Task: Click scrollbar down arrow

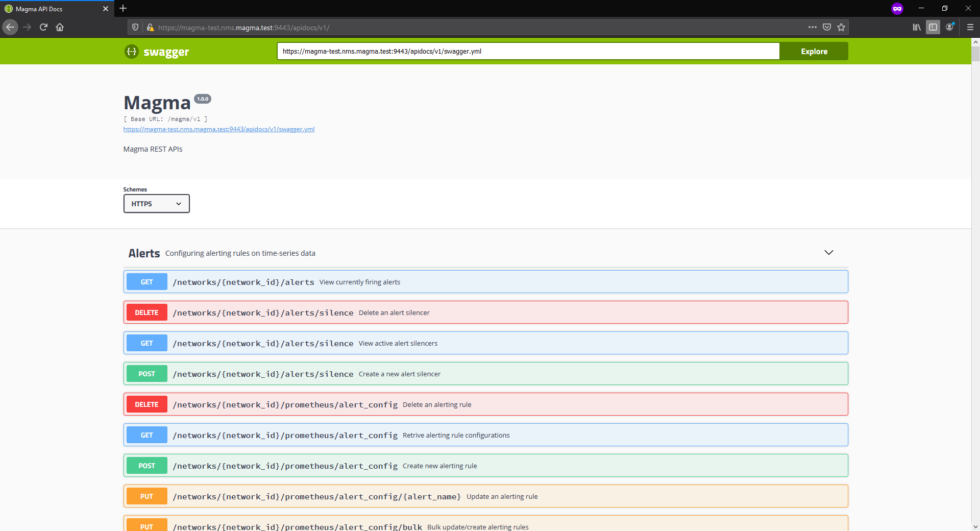Action: tap(975, 526)
